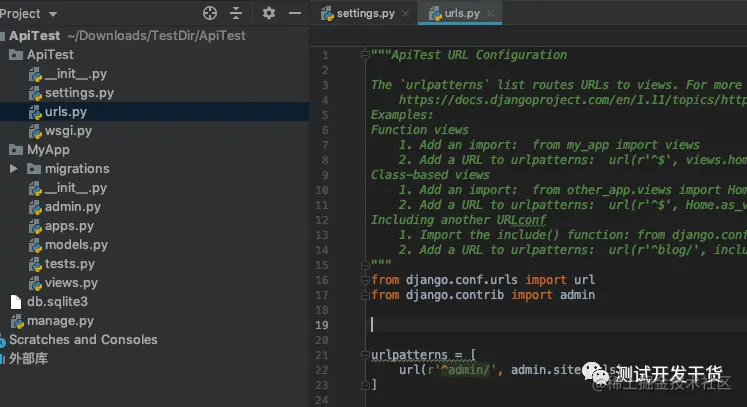Click fold marker on line 17
This screenshot has width=747, height=407.
click(x=365, y=295)
